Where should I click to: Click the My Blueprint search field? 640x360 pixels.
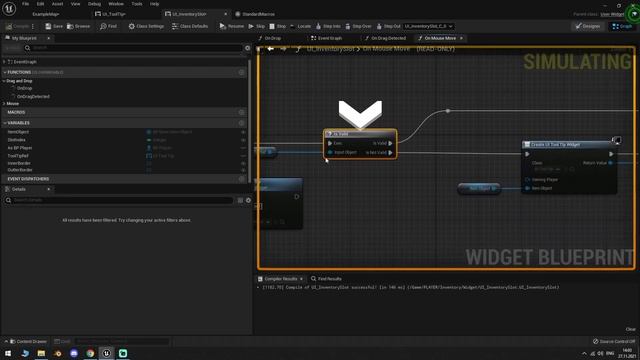(133, 48)
